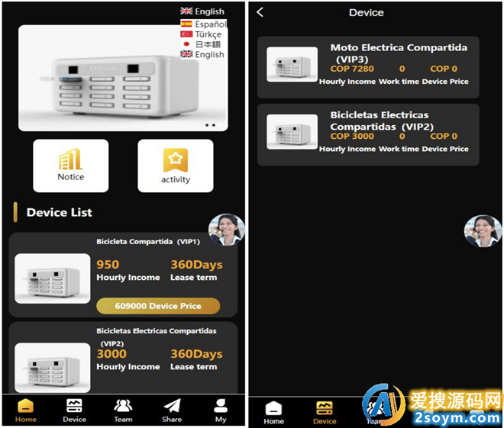Choose Español from language list
This screenshot has height=428, width=504.
pyautogui.click(x=203, y=24)
